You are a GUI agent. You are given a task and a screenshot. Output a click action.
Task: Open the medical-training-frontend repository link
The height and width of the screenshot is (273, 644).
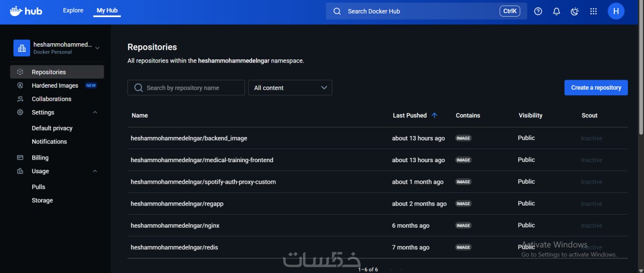click(x=202, y=160)
